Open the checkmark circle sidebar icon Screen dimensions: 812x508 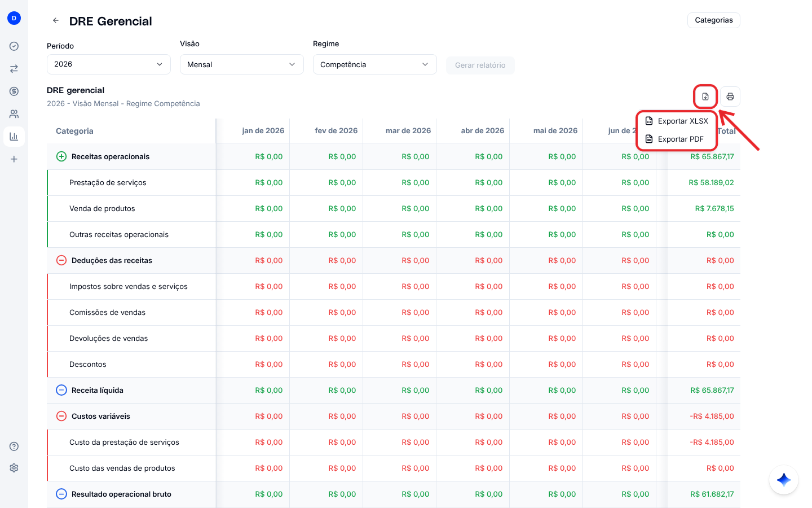pyautogui.click(x=14, y=46)
